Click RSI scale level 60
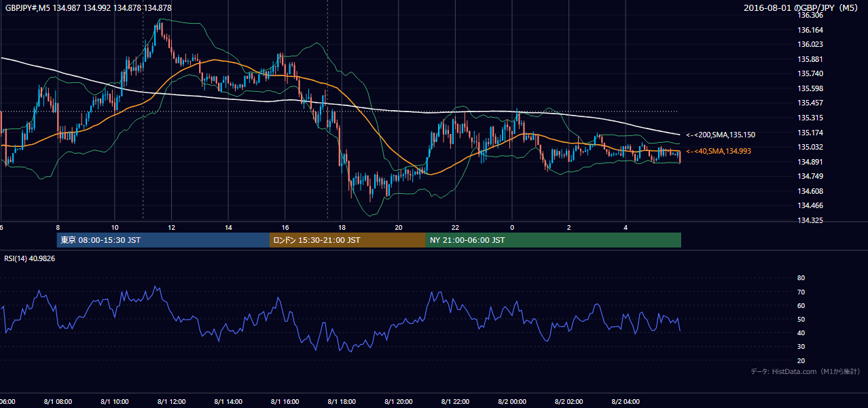This screenshot has height=408, width=868. [x=801, y=305]
